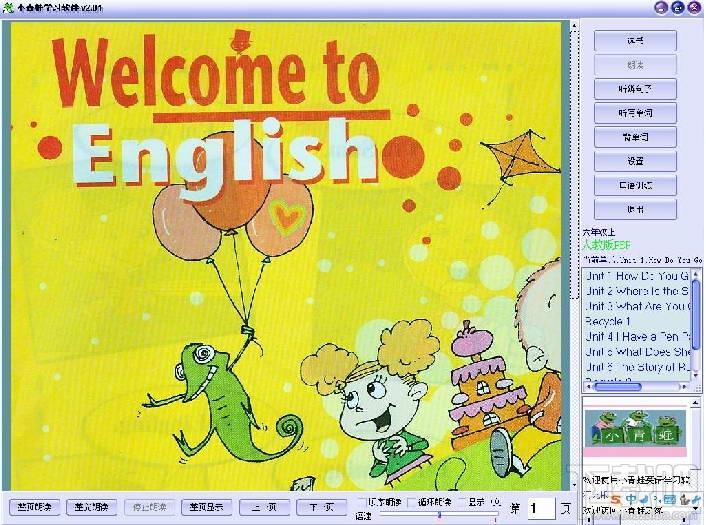
Task: Click the three frogs banner image
Action: [634, 430]
